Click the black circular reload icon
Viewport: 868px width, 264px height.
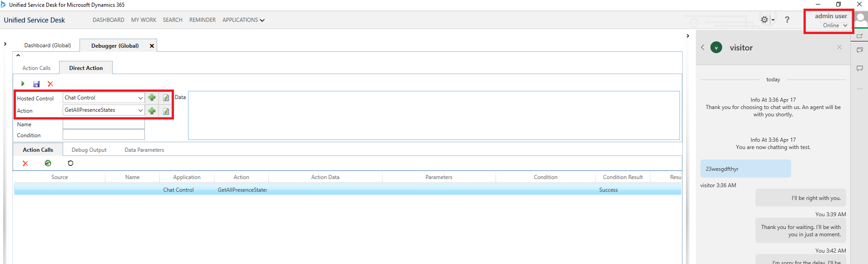point(70,163)
